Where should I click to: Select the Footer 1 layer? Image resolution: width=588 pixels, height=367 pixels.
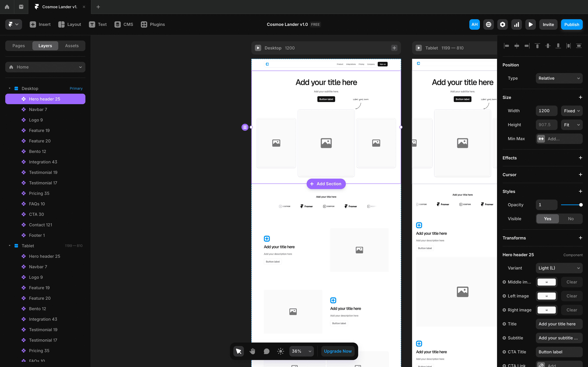(37, 235)
